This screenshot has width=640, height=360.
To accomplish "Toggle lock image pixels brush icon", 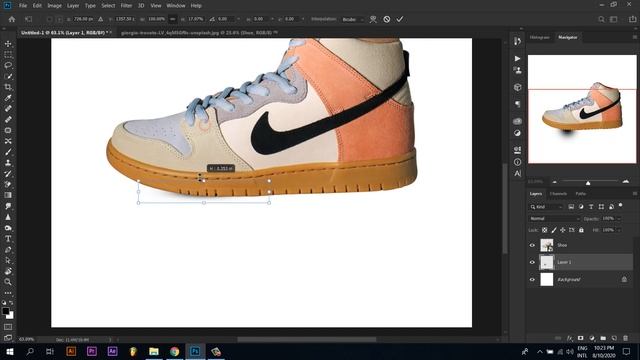I will [x=553, y=230].
